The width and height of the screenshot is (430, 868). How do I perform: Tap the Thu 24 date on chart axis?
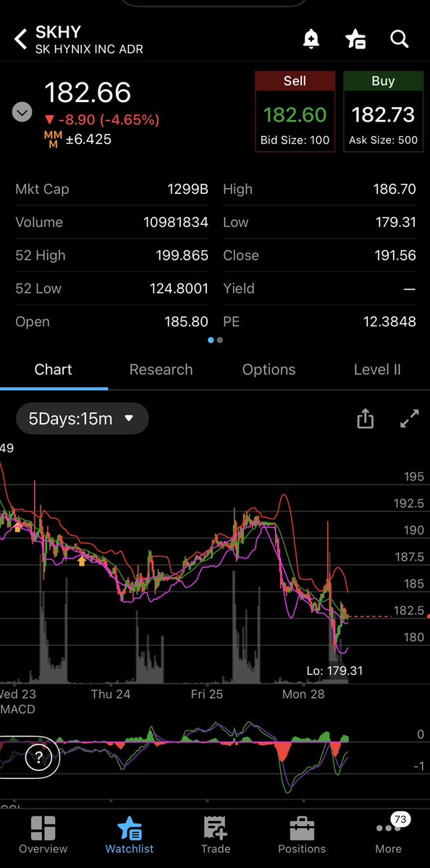(111, 694)
